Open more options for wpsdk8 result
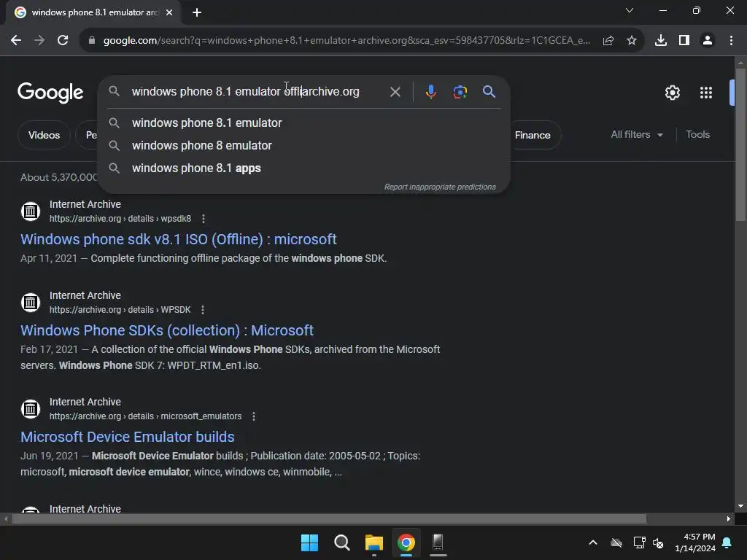The width and height of the screenshot is (747, 560). (204, 219)
